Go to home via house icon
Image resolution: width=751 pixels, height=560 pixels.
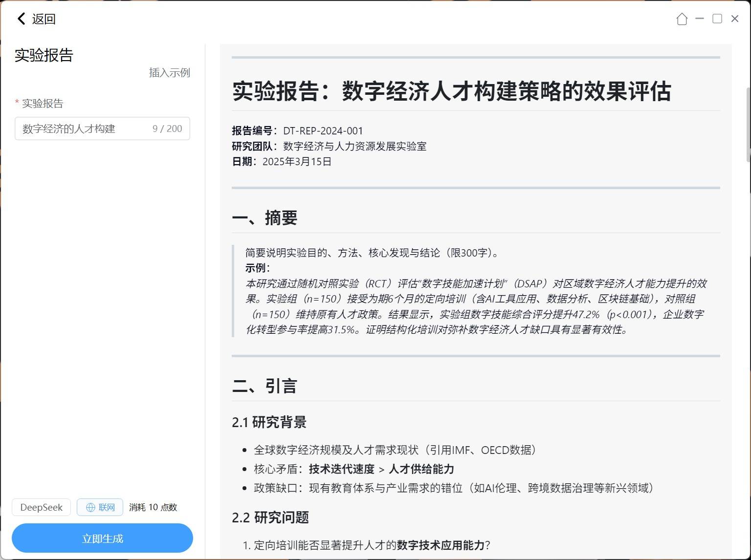[682, 19]
